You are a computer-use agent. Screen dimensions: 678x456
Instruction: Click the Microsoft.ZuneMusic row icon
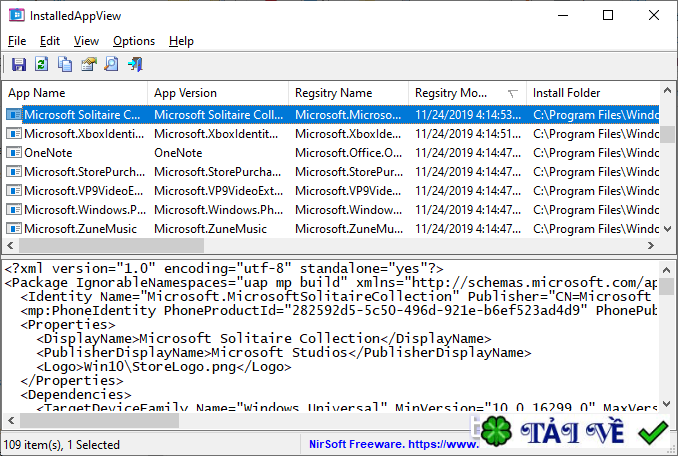[14, 229]
